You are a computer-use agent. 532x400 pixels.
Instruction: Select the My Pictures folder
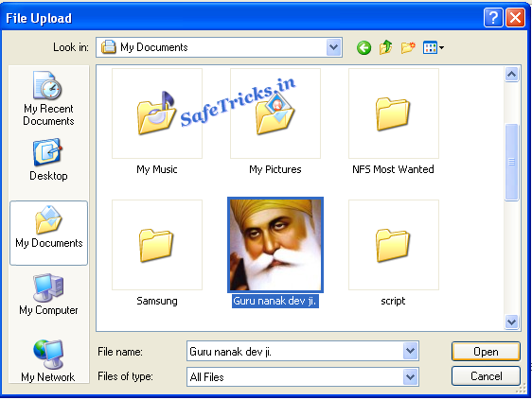coord(275,113)
